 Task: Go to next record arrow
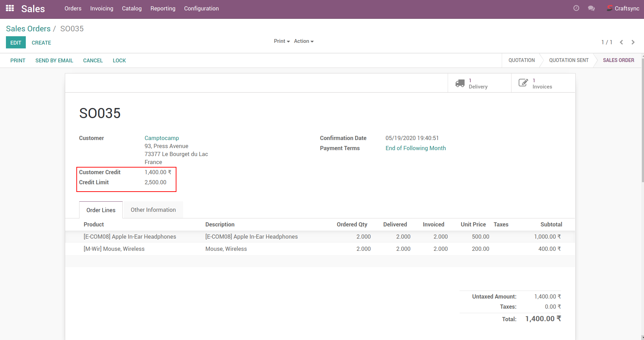[x=633, y=42]
